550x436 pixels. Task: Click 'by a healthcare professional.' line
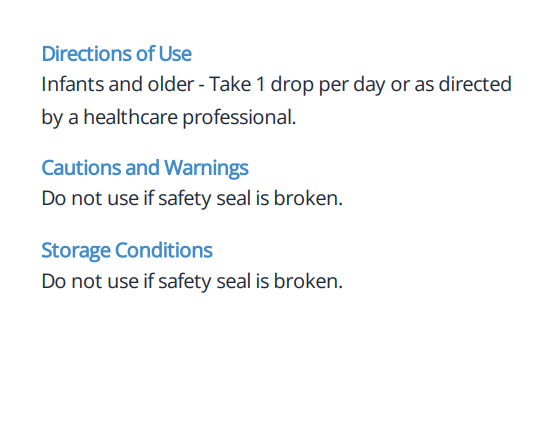coord(169,118)
